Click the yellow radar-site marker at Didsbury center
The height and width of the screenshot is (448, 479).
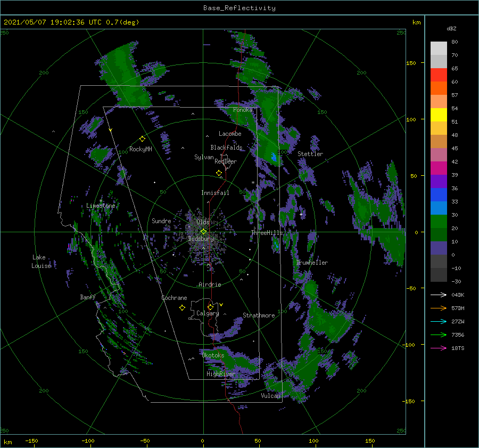pyautogui.click(x=203, y=232)
